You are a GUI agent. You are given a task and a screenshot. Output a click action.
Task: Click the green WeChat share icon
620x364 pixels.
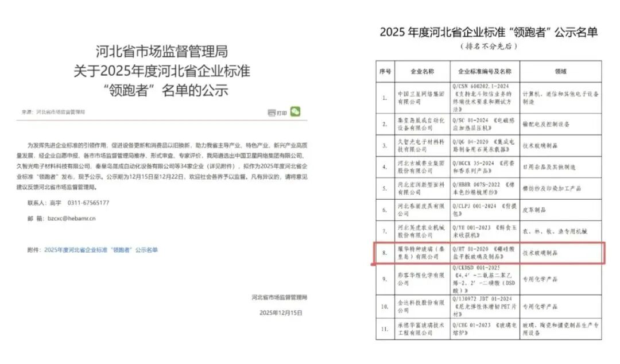click(x=295, y=111)
